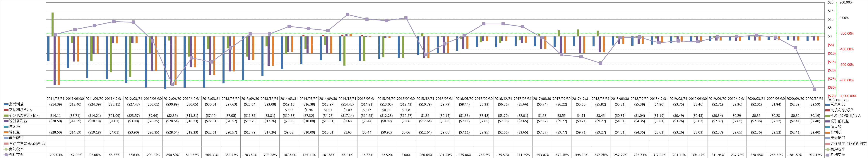Click the $0 primary axis label
Screen dimensions: 868x158
(x=830, y=36)
